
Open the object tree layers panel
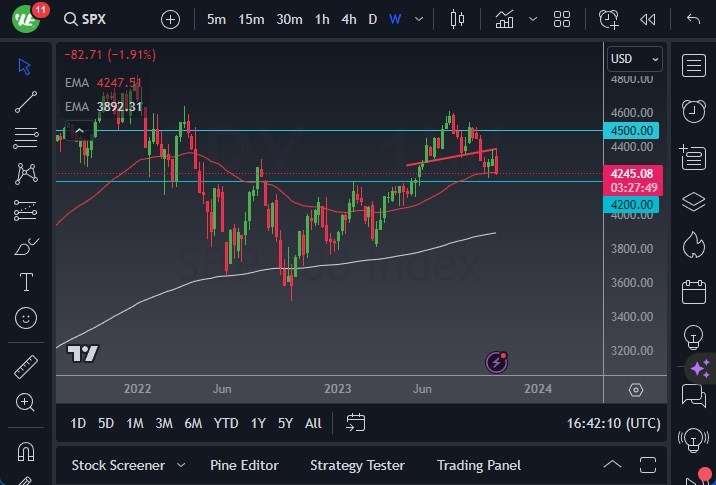click(x=694, y=201)
